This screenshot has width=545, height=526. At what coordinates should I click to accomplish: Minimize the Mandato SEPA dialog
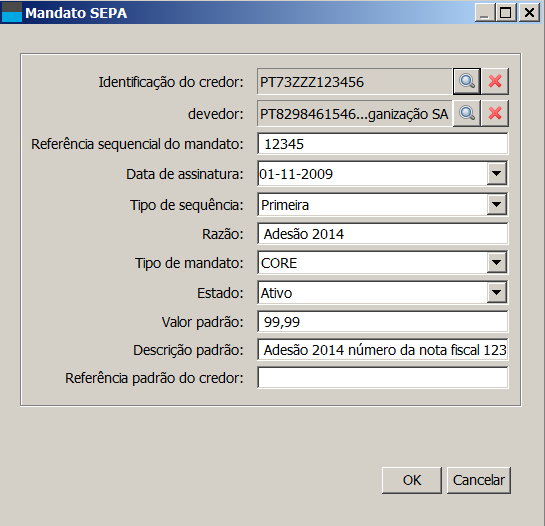485,13
